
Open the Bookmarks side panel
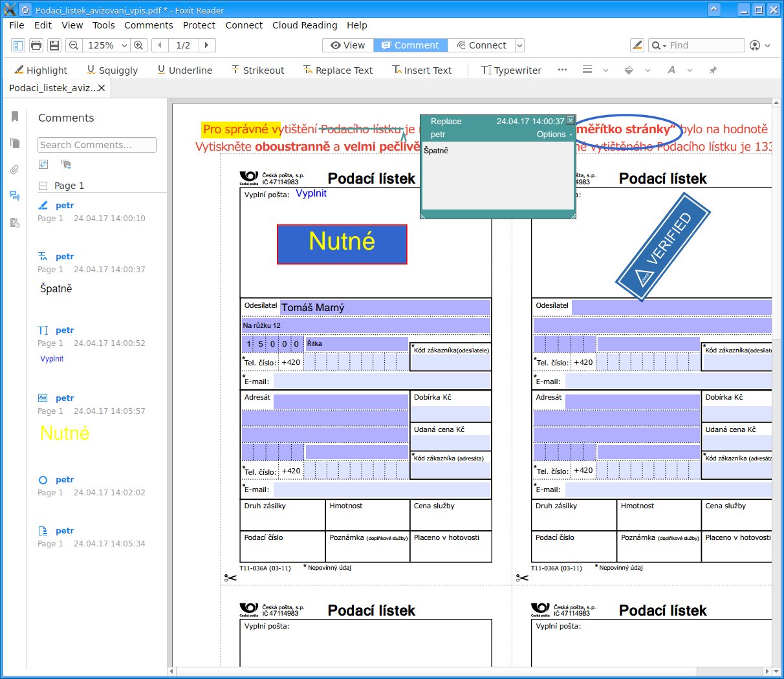tap(15, 116)
